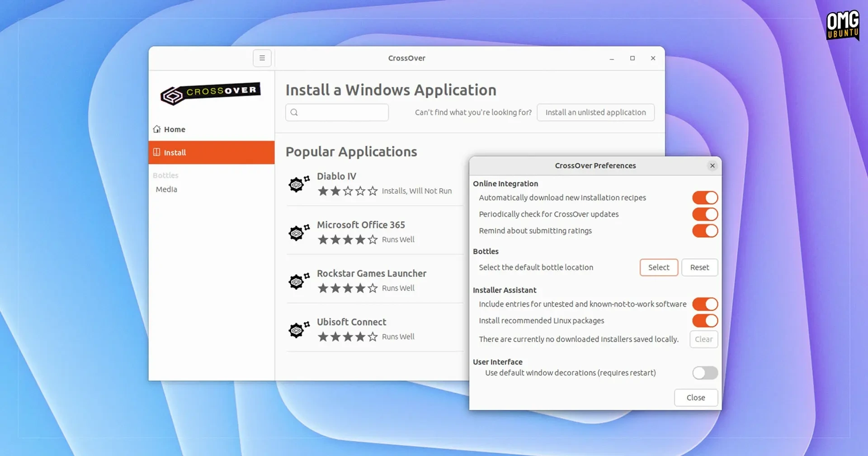The width and height of the screenshot is (868, 456).
Task: Close the CrossOver main window
Action: tap(653, 58)
